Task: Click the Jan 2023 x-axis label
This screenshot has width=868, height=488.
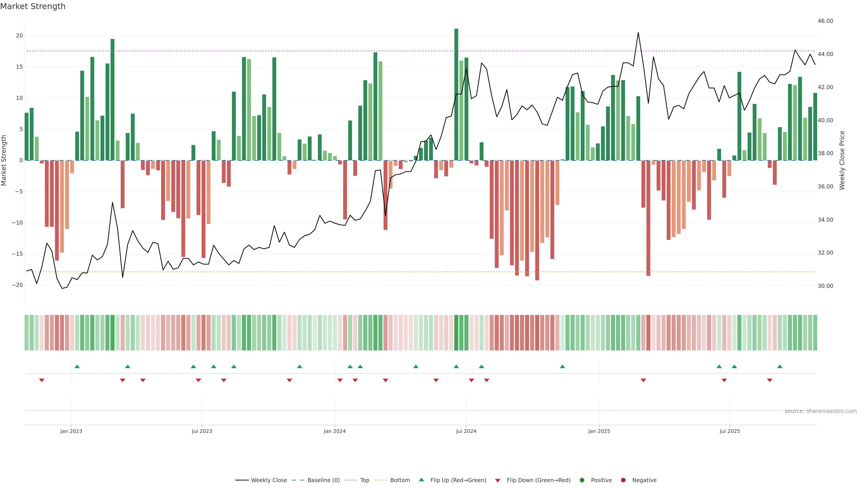Action: tap(71, 431)
